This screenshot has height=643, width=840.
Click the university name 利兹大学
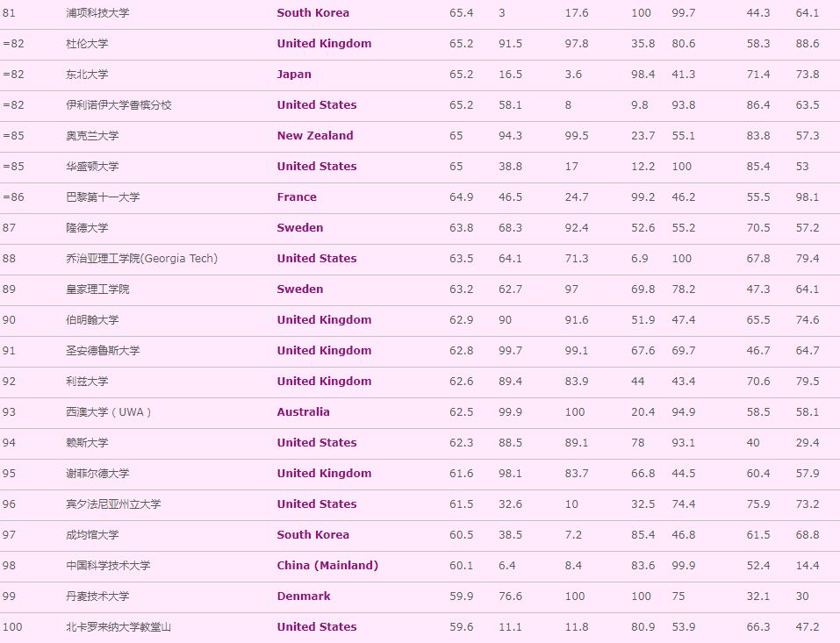(x=87, y=382)
